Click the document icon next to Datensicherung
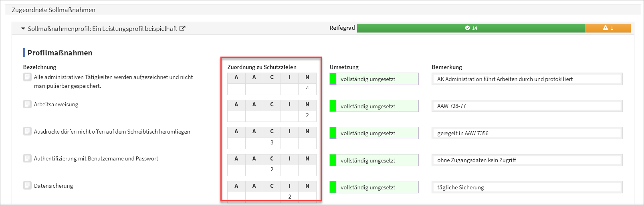This screenshot has width=644, height=205. point(27,185)
